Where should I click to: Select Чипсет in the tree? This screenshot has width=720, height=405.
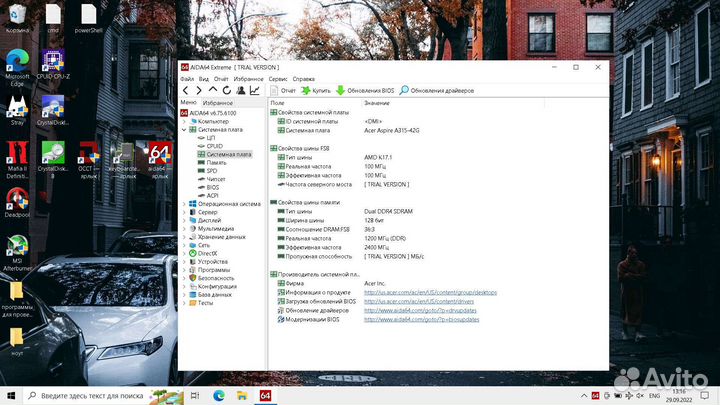pyautogui.click(x=216, y=179)
